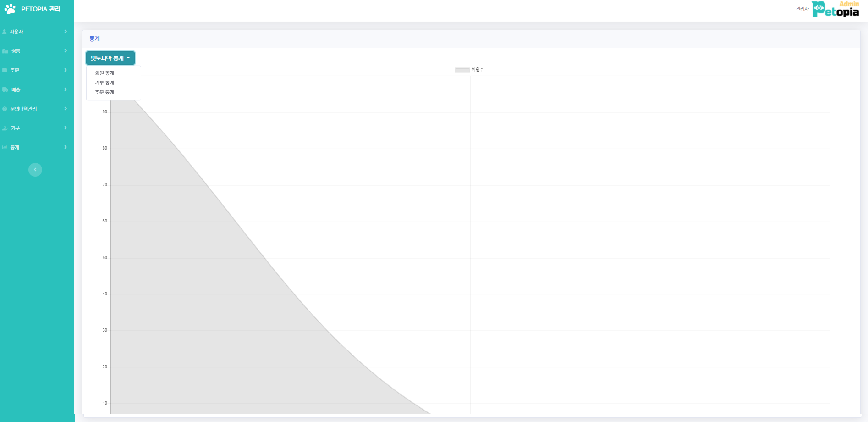This screenshot has height=422, width=868.
Task: Open the 펫토피아 통계 dropdown button
Action: (110, 58)
